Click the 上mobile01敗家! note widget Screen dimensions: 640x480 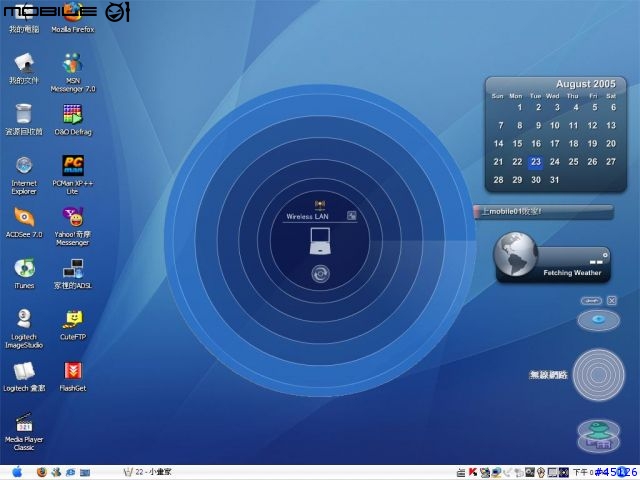pyautogui.click(x=543, y=212)
